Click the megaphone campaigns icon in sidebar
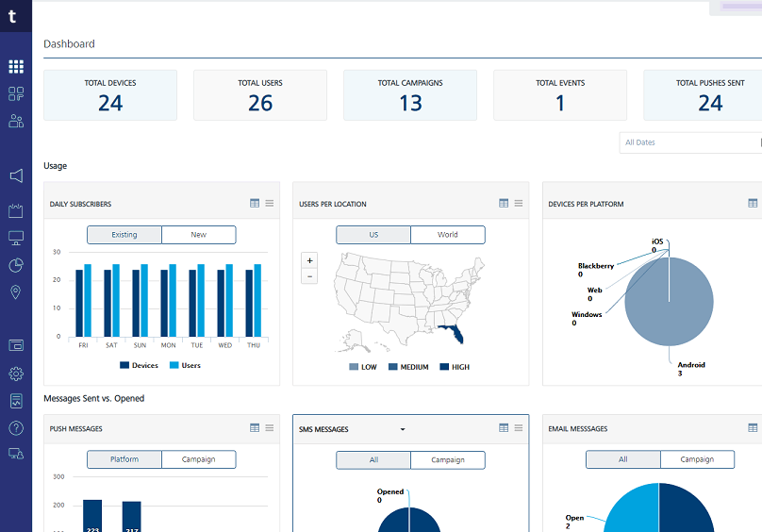 pyautogui.click(x=16, y=175)
